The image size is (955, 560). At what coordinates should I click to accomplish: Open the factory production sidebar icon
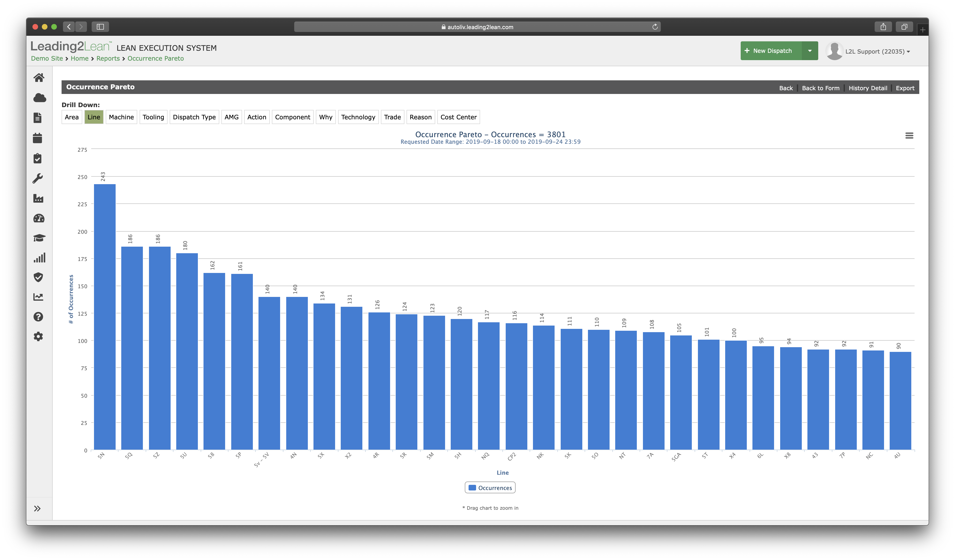(x=38, y=198)
